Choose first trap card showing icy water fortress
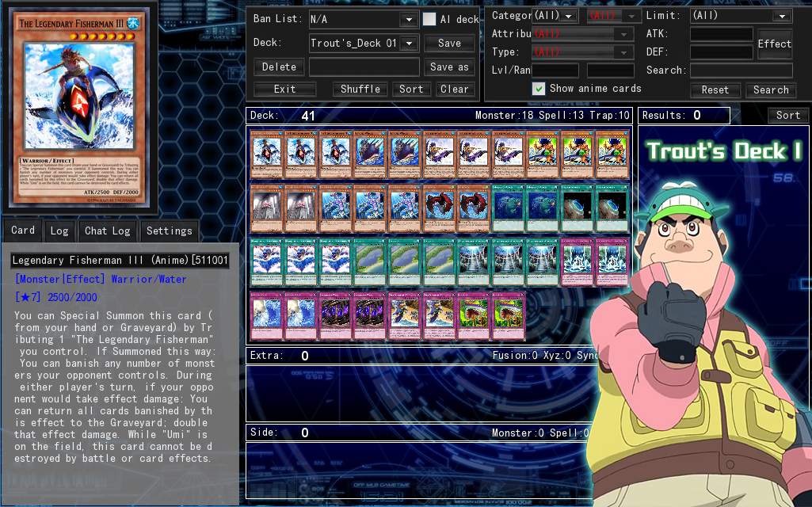Image resolution: width=812 pixels, height=507 pixels. click(x=578, y=262)
